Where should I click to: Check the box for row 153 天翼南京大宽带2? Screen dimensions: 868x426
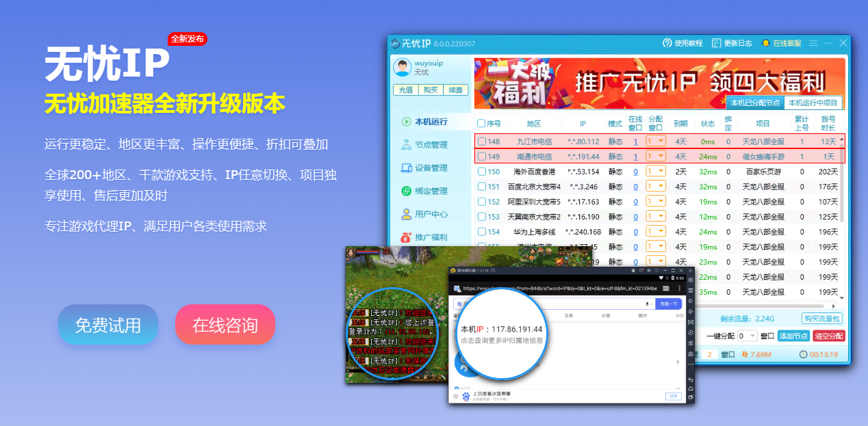(482, 217)
